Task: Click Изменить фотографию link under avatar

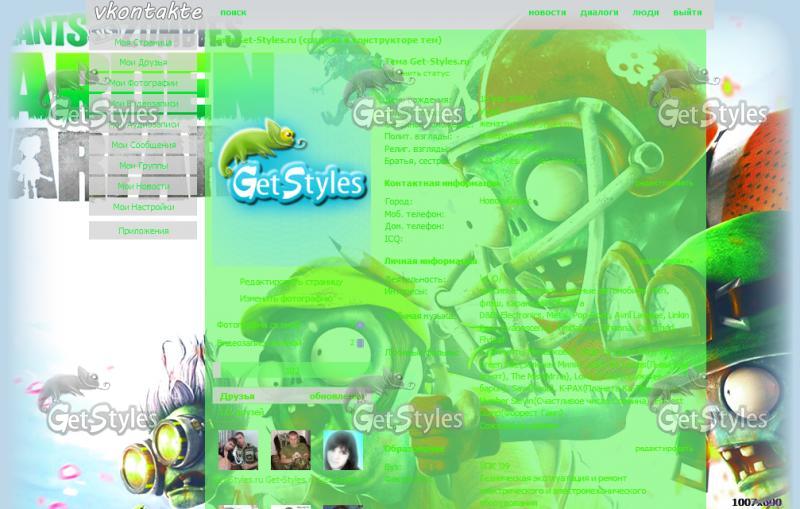Action: pos(286,298)
